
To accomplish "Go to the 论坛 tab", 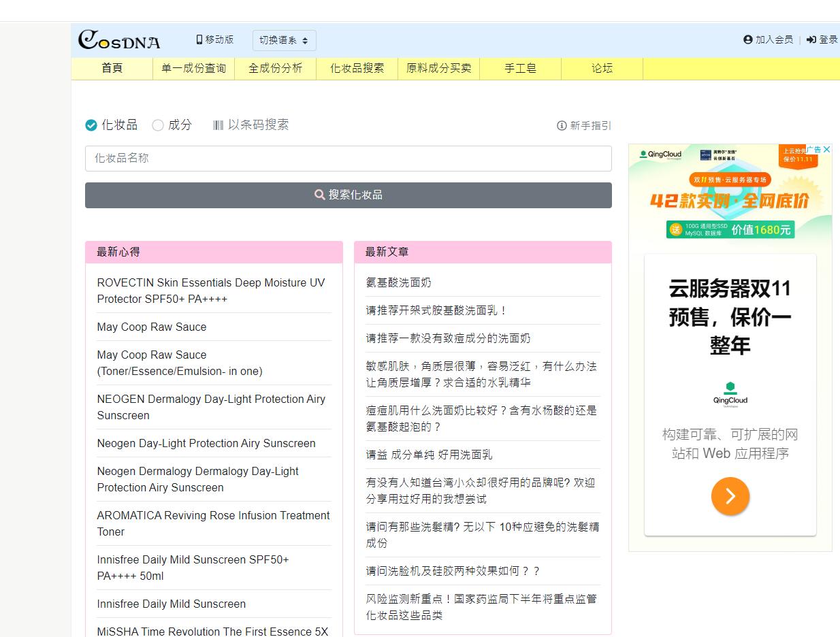I will pos(602,69).
